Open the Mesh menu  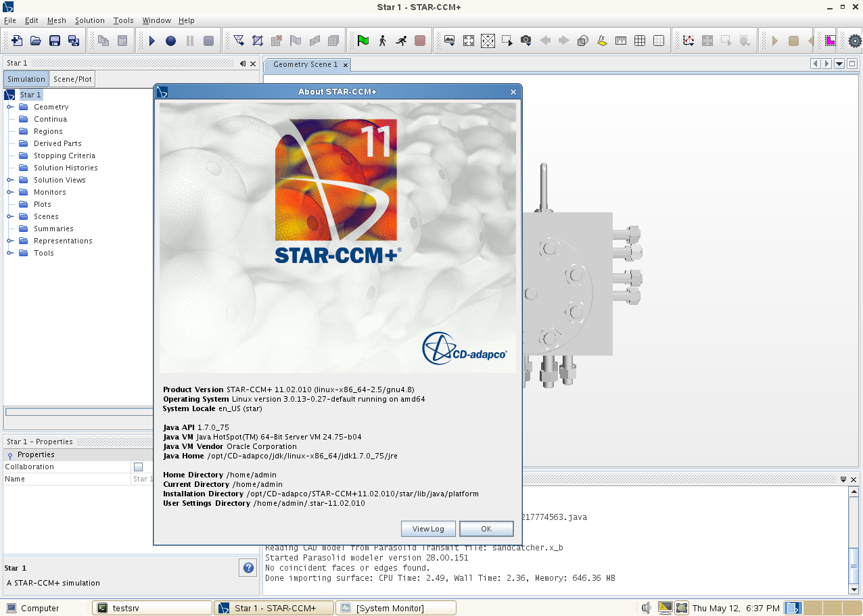click(x=57, y=20)
